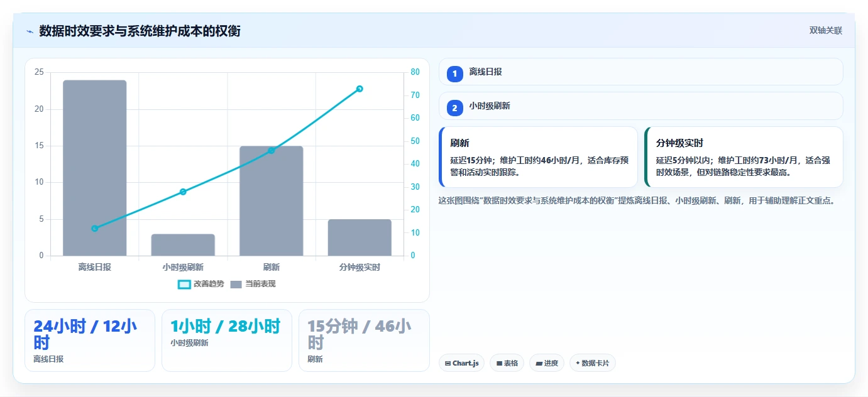Click the 离线日报 bar in chart

coord(95,168)
